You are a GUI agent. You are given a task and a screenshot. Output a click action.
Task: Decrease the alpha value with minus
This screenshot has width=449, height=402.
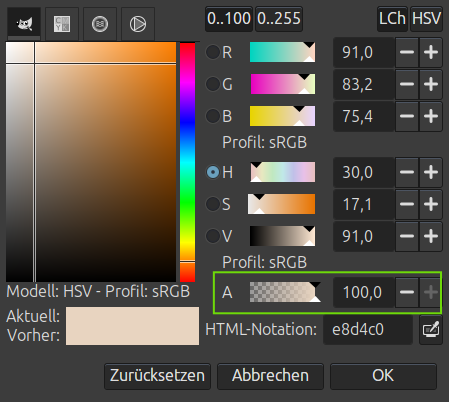[407, 292]
